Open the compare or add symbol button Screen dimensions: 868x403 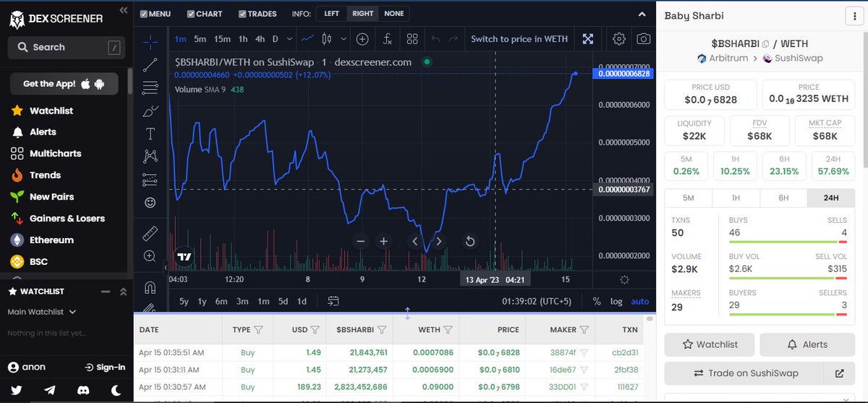pyautogui.click(x=362, y=39)
